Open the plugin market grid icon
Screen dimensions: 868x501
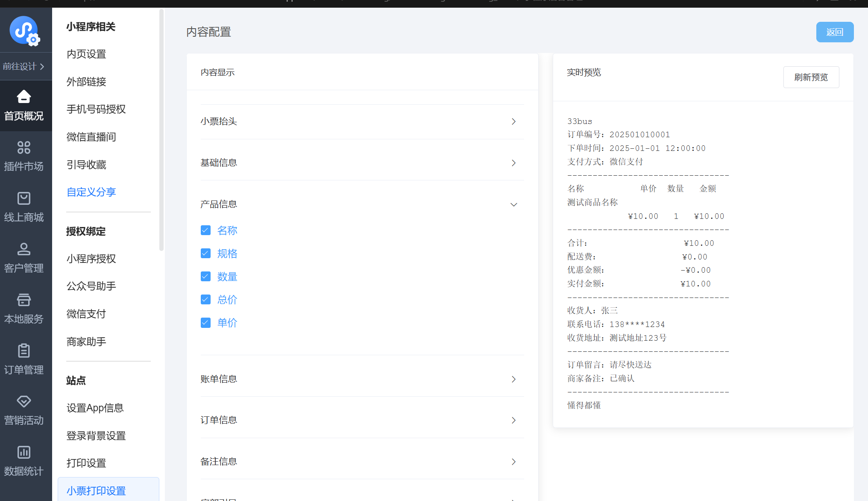coord(24,147)
